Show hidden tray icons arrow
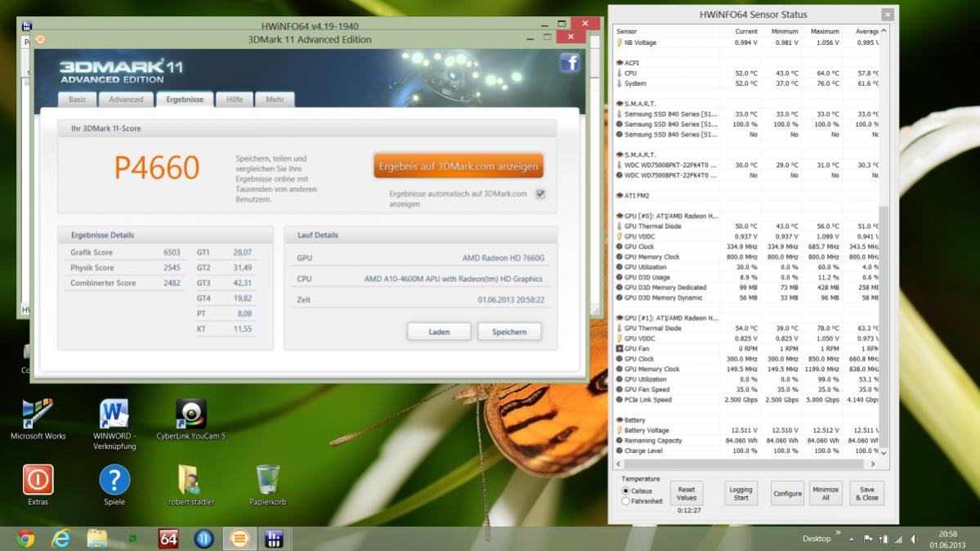980x551 pixels. click(x=851, y=539)
